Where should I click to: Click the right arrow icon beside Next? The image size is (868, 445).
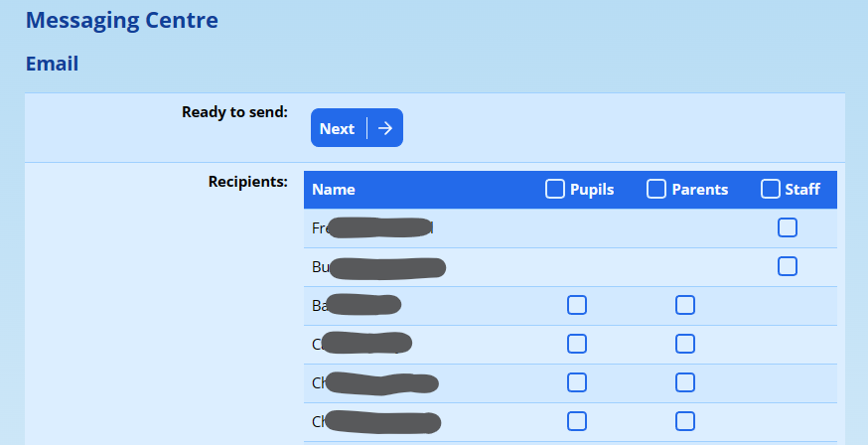click(385, 128)
